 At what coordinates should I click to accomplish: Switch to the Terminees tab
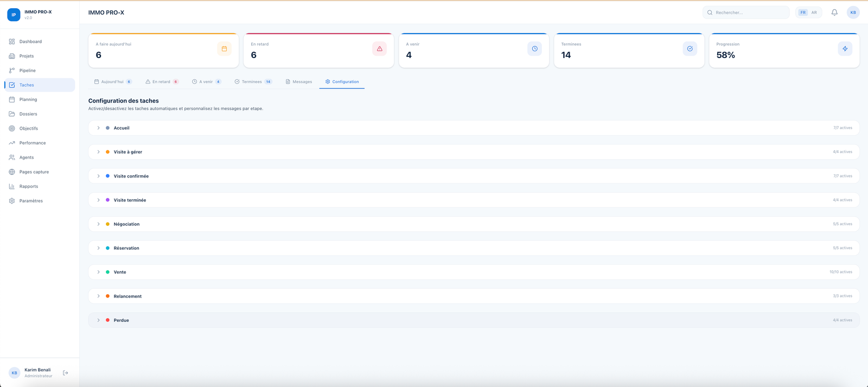253,82
